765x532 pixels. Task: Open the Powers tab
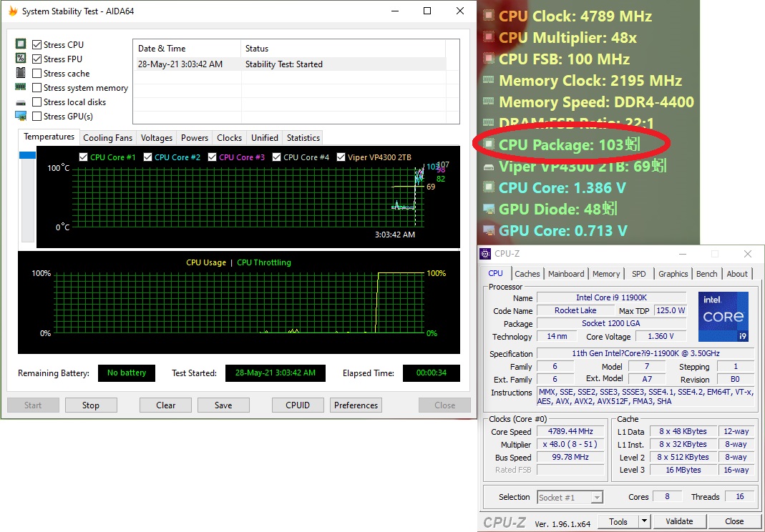pyautogui.click(x=195, y=138)
